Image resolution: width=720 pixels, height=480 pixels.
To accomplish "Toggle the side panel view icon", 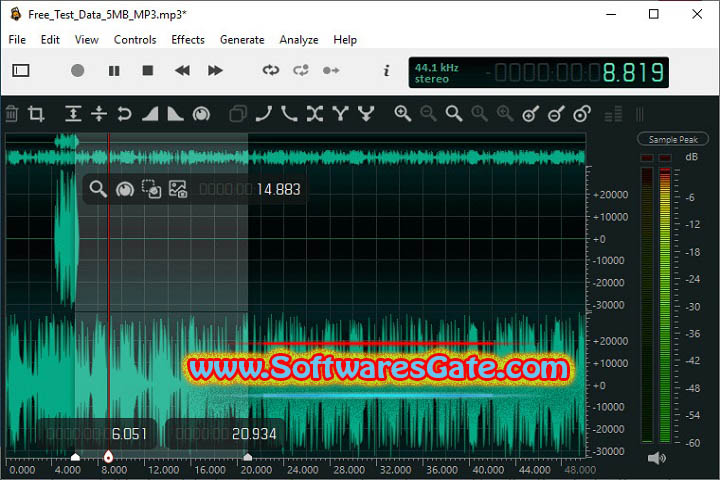I will (21, 71).
